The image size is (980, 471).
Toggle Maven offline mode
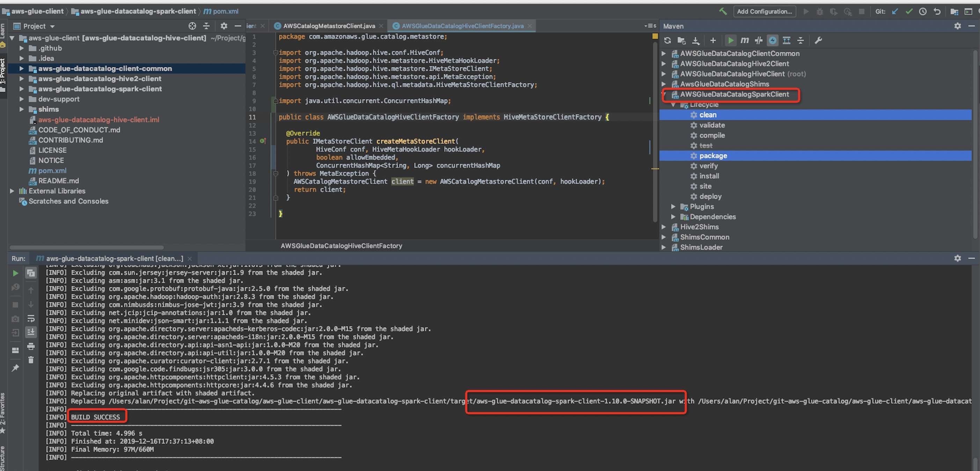pyautogui.click(x=759, y=40)
